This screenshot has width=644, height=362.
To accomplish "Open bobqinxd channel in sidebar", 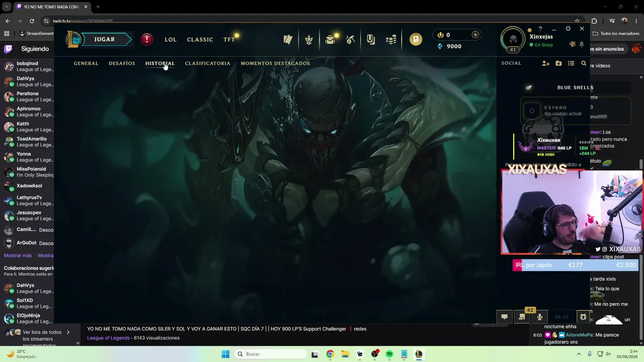I will pos(27,66).
